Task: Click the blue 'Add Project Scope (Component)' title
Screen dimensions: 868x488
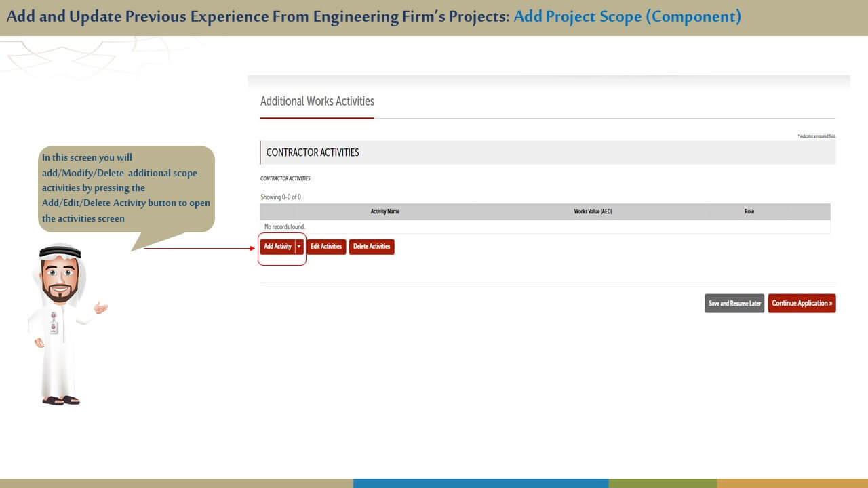Action: tap(627, 17)
